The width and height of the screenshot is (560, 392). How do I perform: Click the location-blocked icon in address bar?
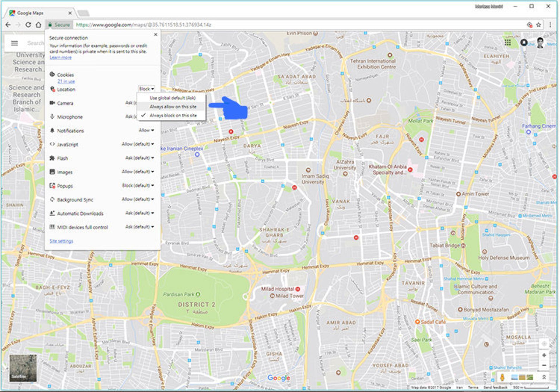529,25
